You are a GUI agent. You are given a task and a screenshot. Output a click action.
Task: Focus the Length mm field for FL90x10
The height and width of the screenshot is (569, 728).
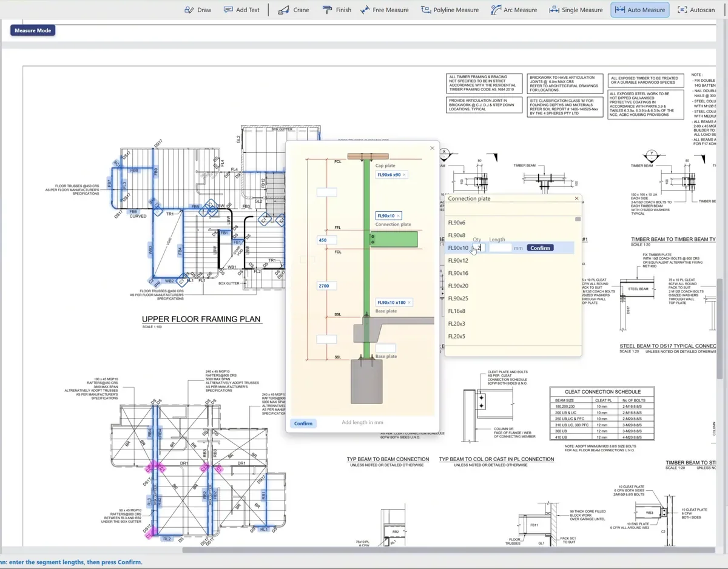point(500,248)
